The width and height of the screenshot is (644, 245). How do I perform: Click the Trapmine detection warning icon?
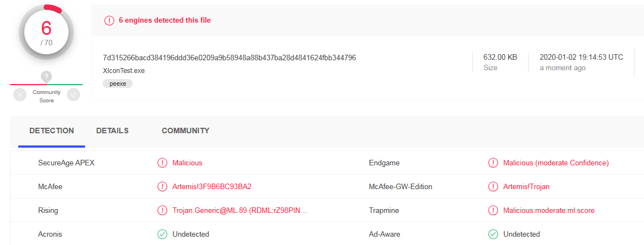(493, 211)
